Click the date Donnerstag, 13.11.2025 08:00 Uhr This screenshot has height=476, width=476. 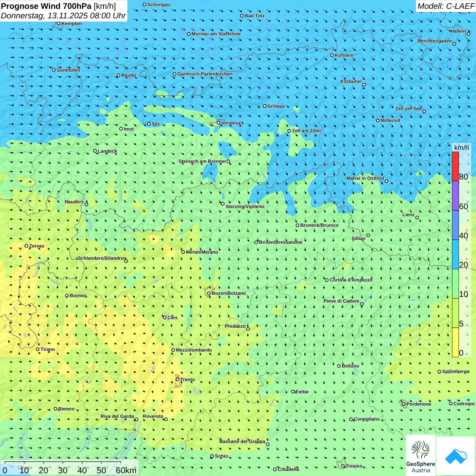click(64, 16)
